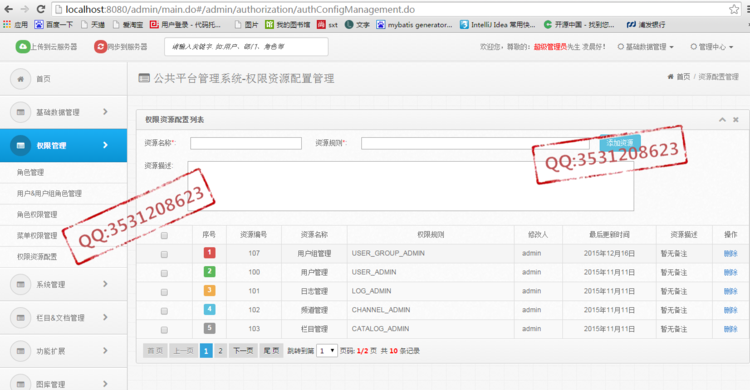The width and height of the screenshot is (750, 390).
Task: Click the keyword search box in header
Action: point(246,47)
